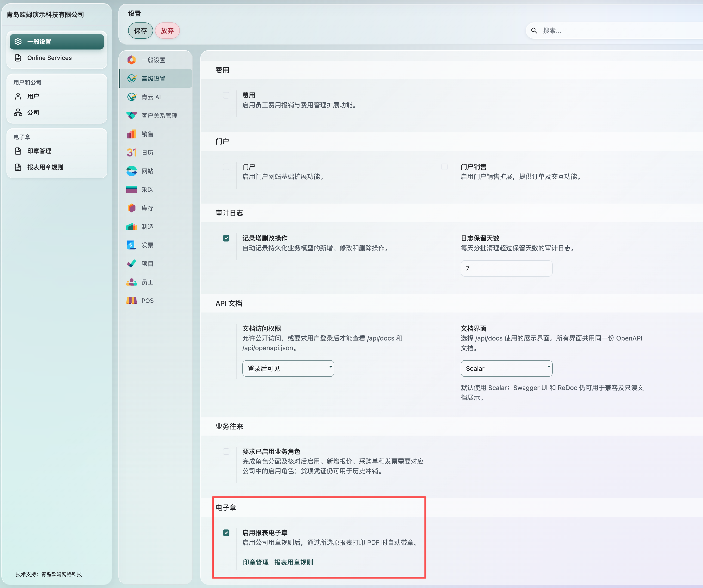
Task: Click company name 青岛欧姆演示科技有限公司
Action: point(45,14)
